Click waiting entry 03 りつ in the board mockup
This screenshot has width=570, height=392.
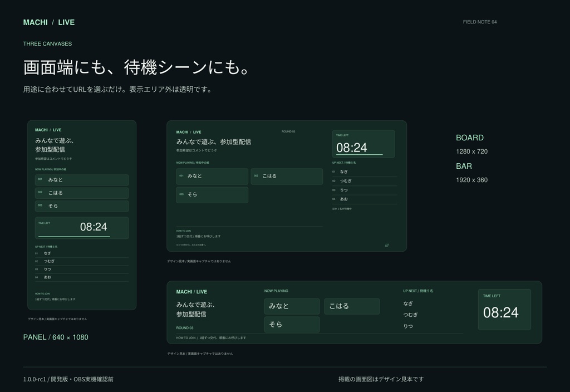click(364, 190)
